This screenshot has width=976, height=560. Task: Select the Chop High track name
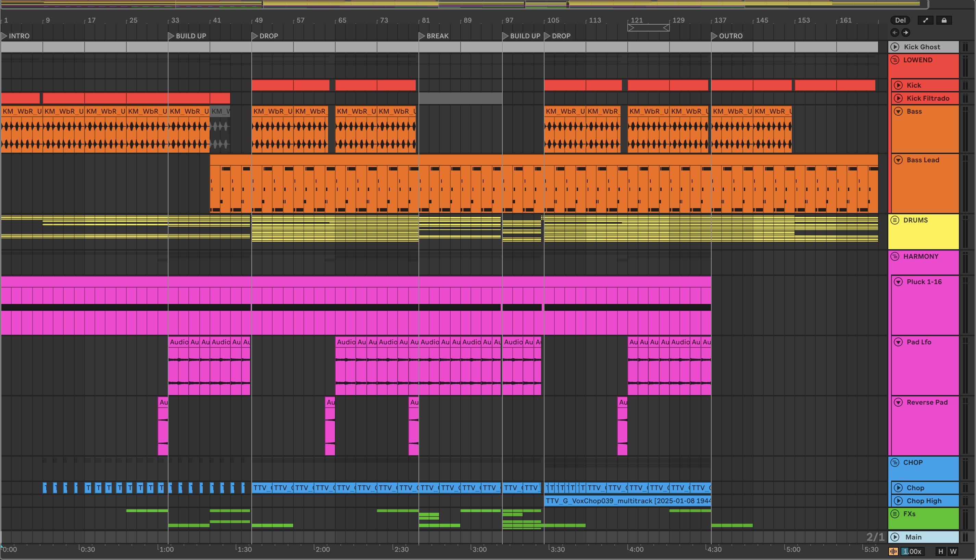click(x=924, y=501)
